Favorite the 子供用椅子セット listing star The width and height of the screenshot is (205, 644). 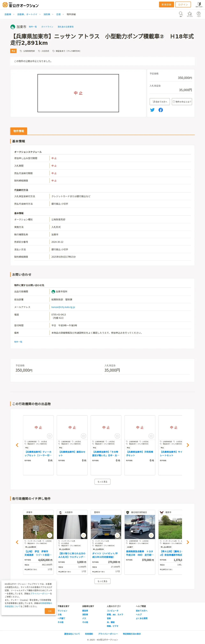point(151,436)
